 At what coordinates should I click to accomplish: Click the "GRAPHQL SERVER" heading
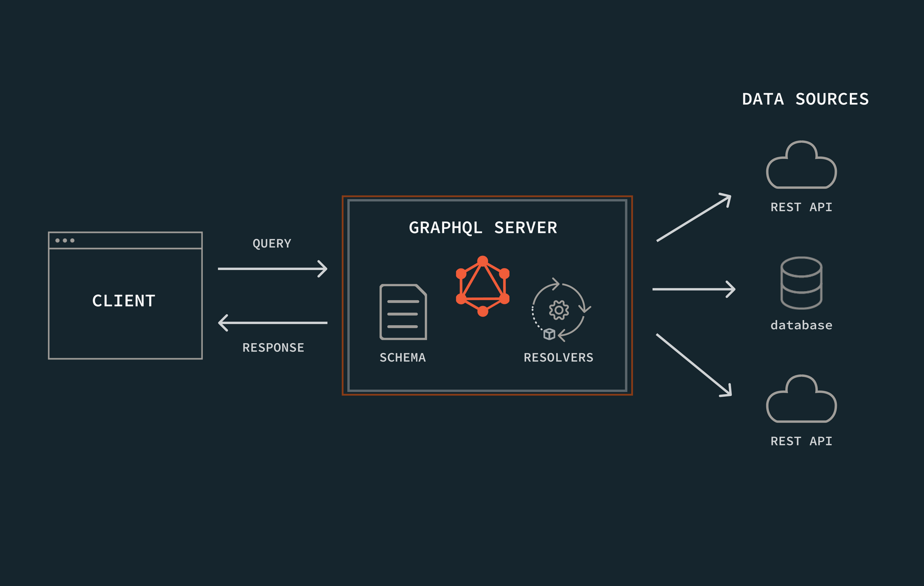[x=483, y=228]
